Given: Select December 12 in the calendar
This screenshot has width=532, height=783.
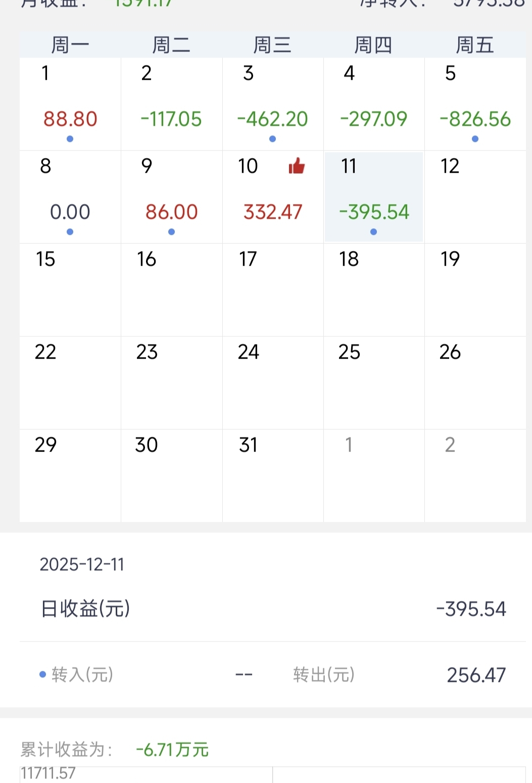Looking at the screenshot, I should click(475, 197).
